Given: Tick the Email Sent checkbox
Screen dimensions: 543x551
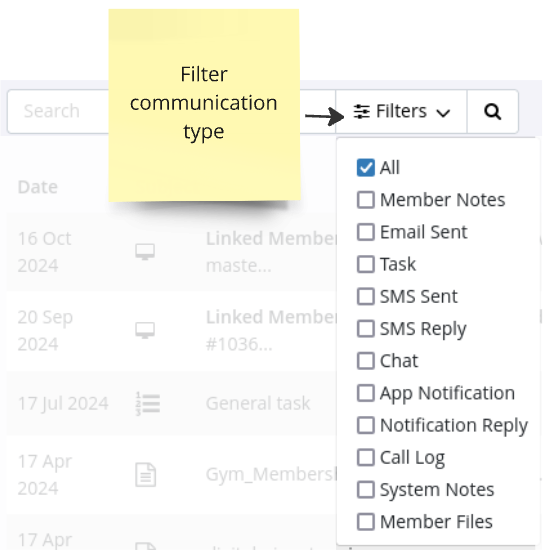Looking at the screenshot, I should click(366, 232).
